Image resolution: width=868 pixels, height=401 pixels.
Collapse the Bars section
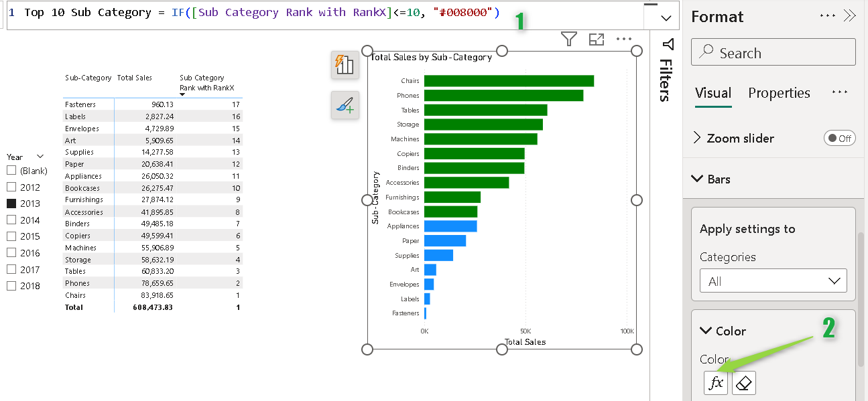pos(697,179)
